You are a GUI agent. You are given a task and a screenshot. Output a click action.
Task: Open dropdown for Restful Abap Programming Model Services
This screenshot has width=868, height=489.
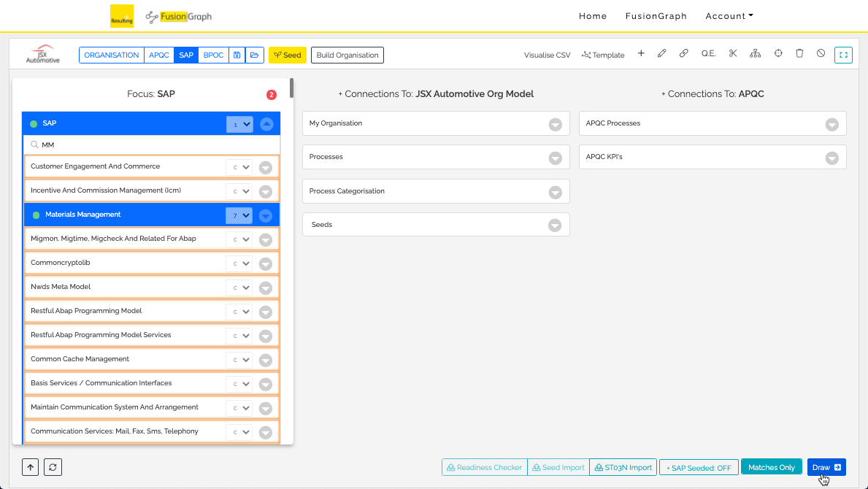pos(239,336)
